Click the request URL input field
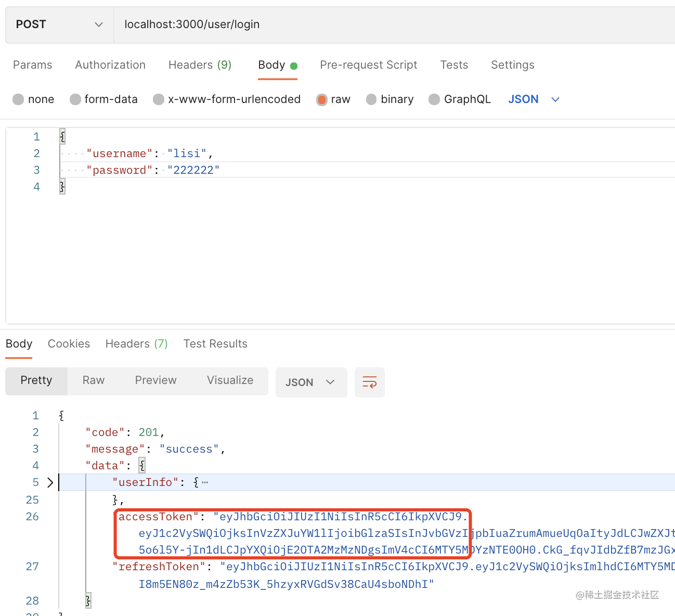This screenshot has width=675, height=616. (x=364, y=24)
